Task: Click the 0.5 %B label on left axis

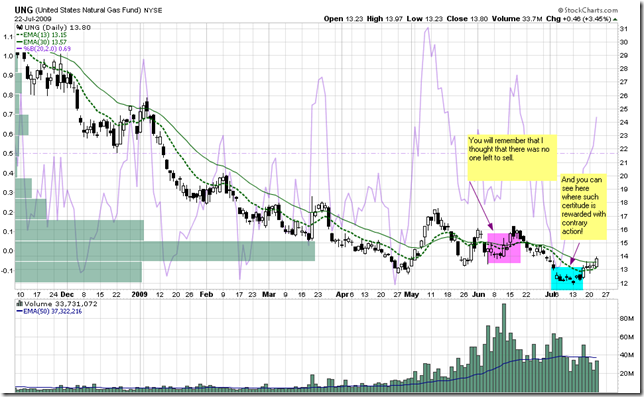Action: pos(8,154)
